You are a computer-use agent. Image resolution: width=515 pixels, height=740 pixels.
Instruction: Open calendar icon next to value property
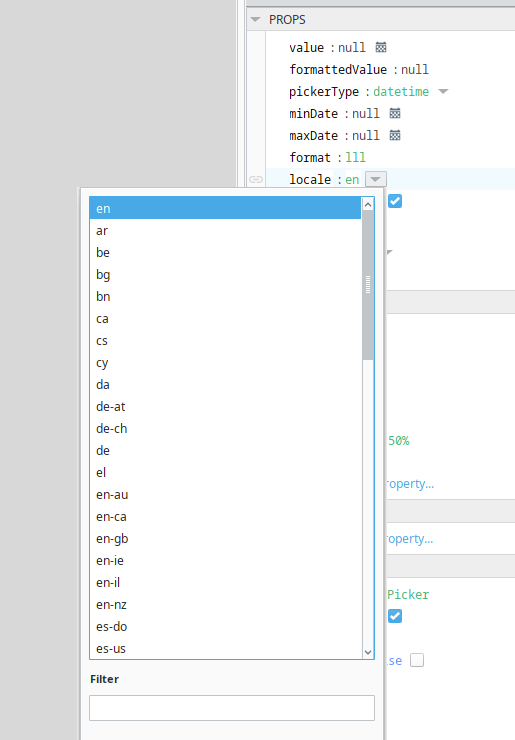(381, 47)
